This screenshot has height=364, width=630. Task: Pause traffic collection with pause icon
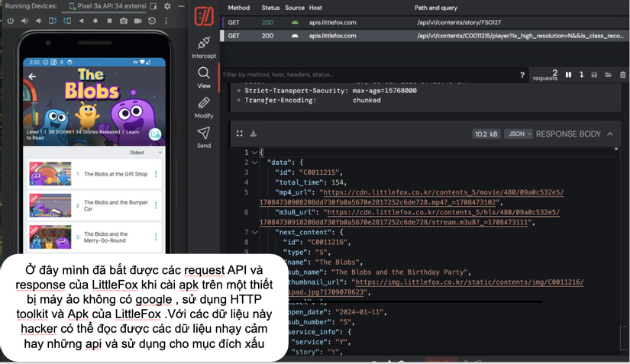click(x=568, y=75)
